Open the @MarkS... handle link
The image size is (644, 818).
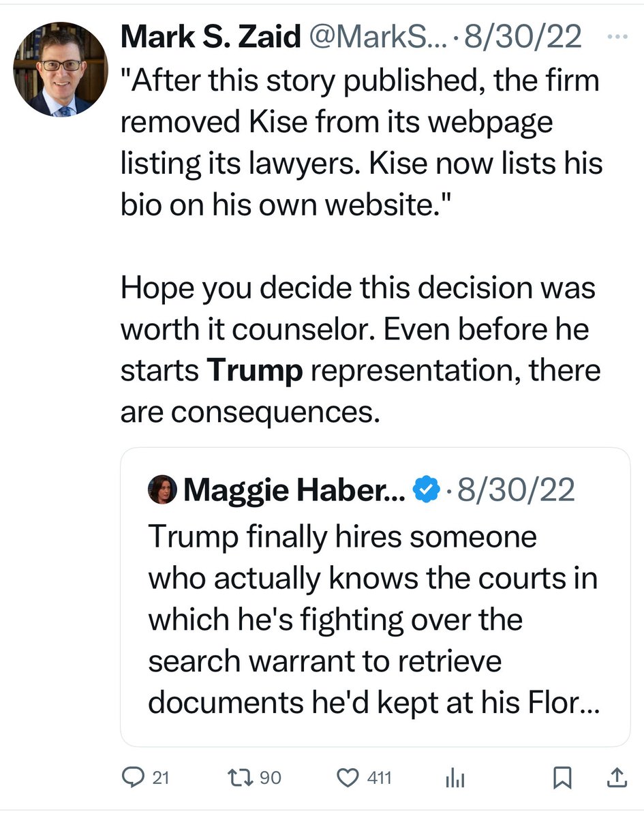coord(378,37)
